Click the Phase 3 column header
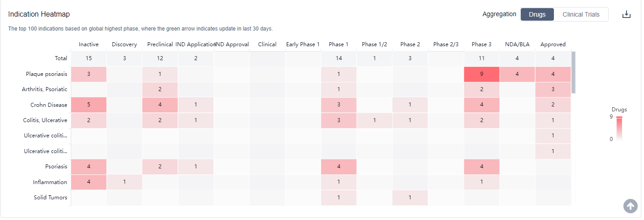644x220 pixels. tap(481, 44)
